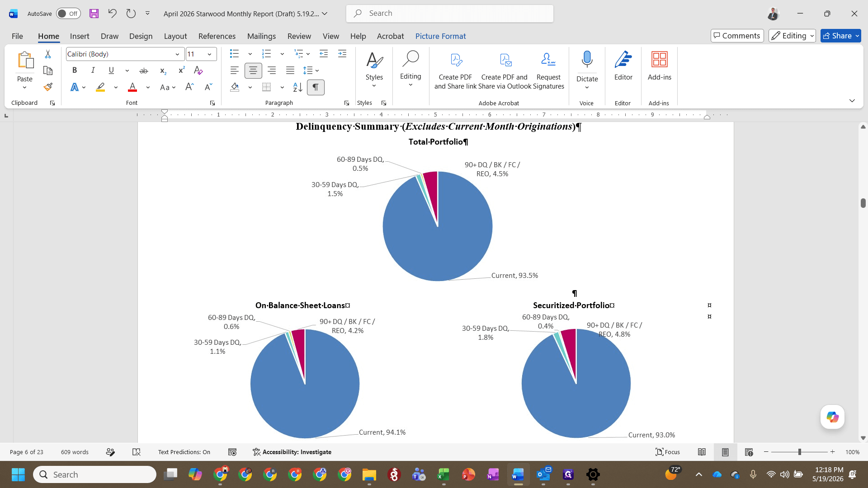Apply subscript formatting
Viewport: 868px width, 488px height.
(163, 70)
